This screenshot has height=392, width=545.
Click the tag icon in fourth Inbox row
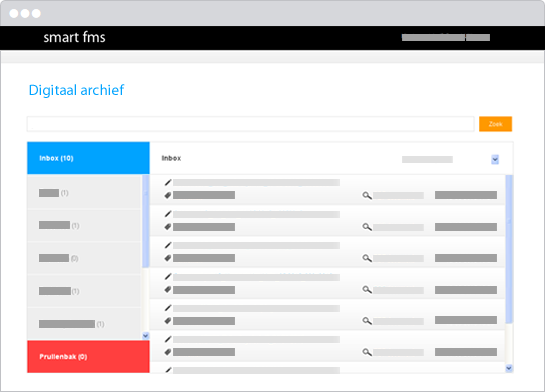(168, 289)
